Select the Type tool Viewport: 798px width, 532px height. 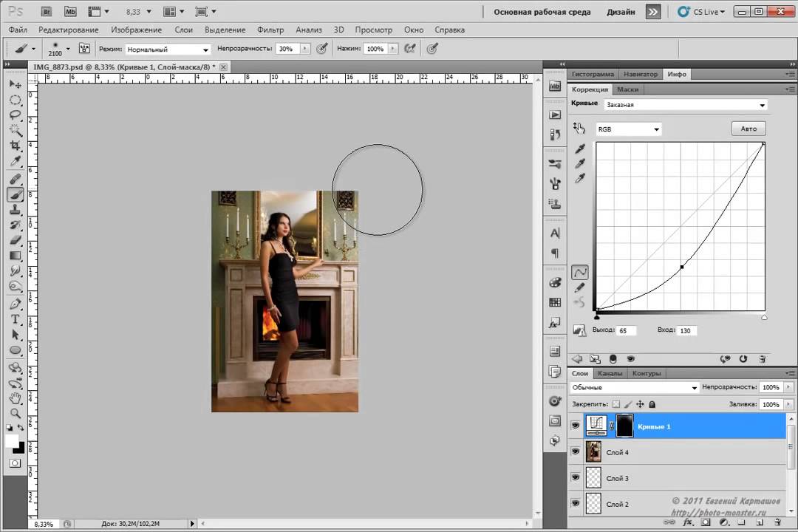15,319
